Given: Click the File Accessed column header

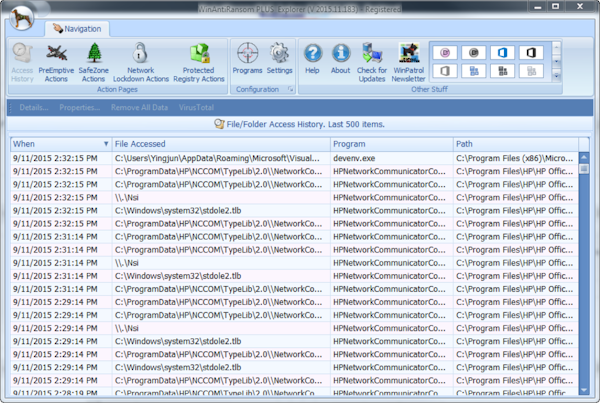Looking at the screenshot, I should coord(218,144).
